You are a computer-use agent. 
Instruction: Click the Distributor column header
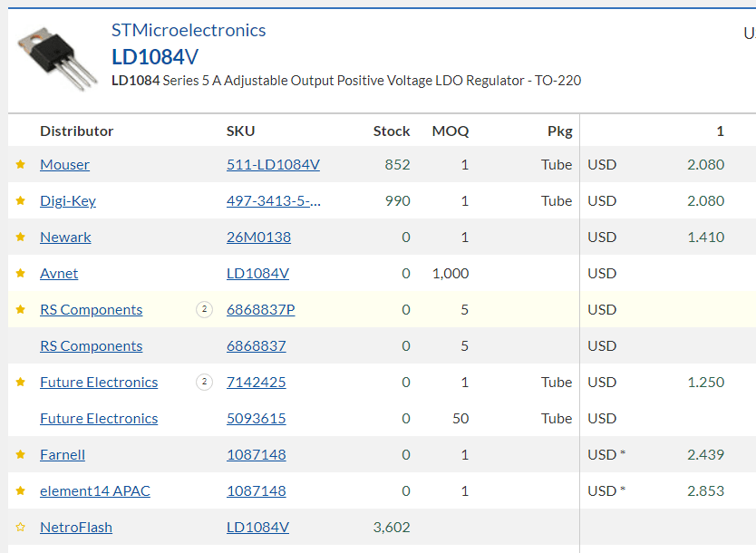77,131
